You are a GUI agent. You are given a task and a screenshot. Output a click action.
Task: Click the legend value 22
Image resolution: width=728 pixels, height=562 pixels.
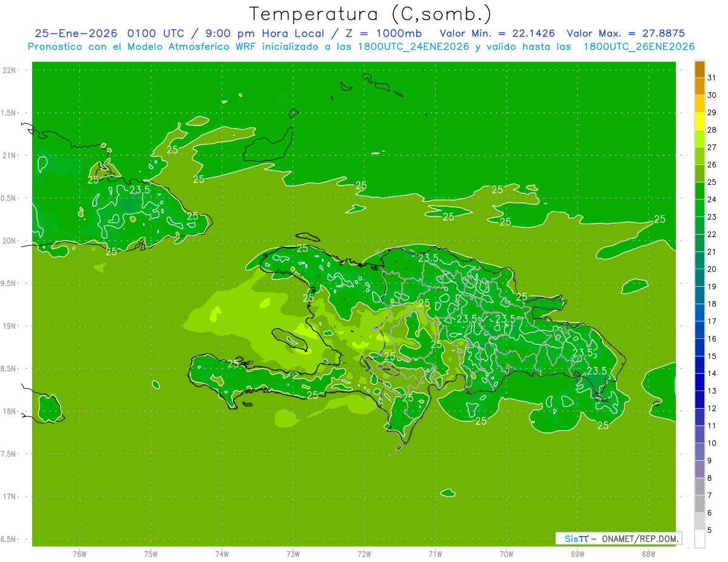pyautogui.click(x=712, y=234)
